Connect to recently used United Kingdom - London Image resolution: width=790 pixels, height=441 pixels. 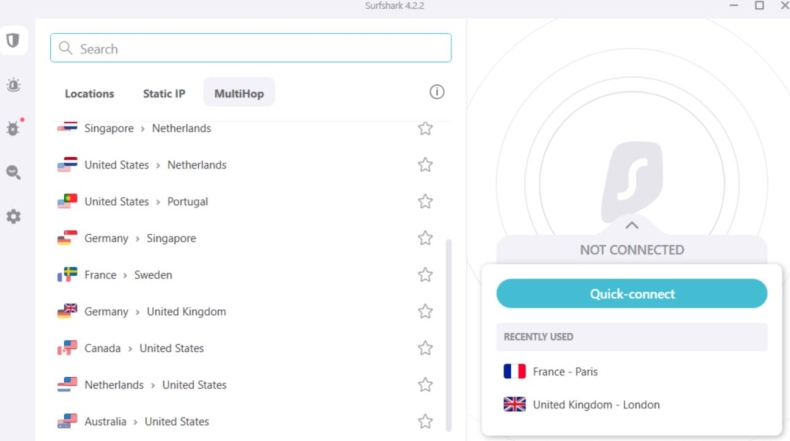pyautogui.click(x=596, y=405)
